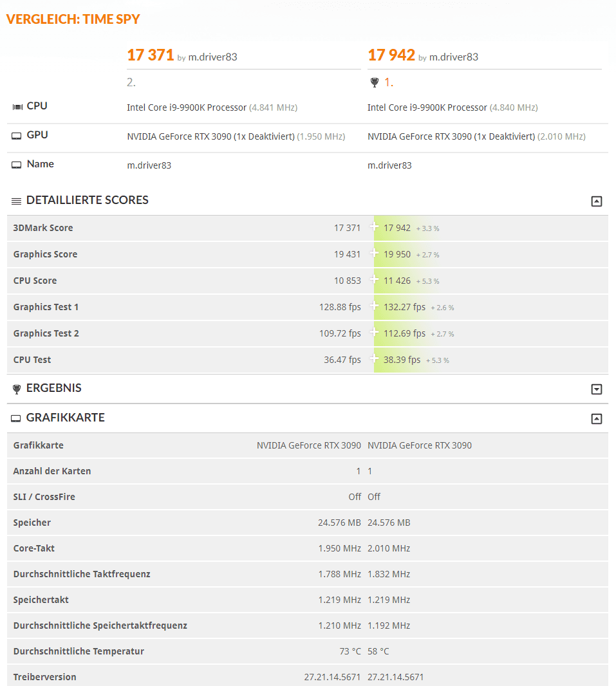Click the GPU monitor icon
616x686 pixels.
point(16,136)
